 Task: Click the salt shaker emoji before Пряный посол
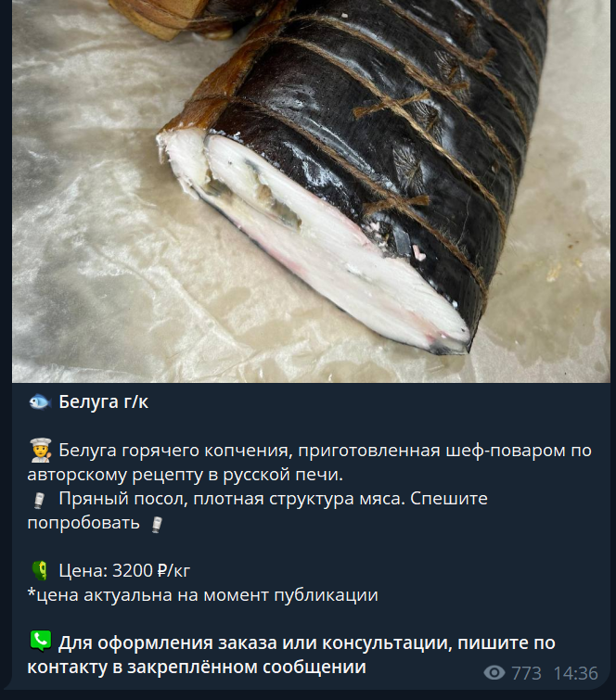pyautogui.click(x=39, y=500)
